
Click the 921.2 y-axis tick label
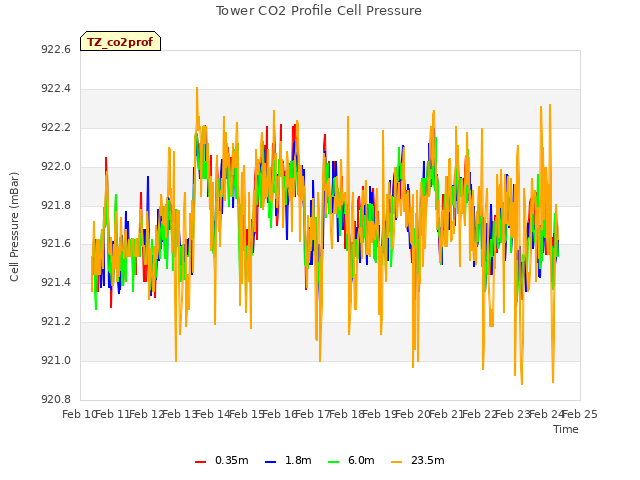tap(56, 322)
